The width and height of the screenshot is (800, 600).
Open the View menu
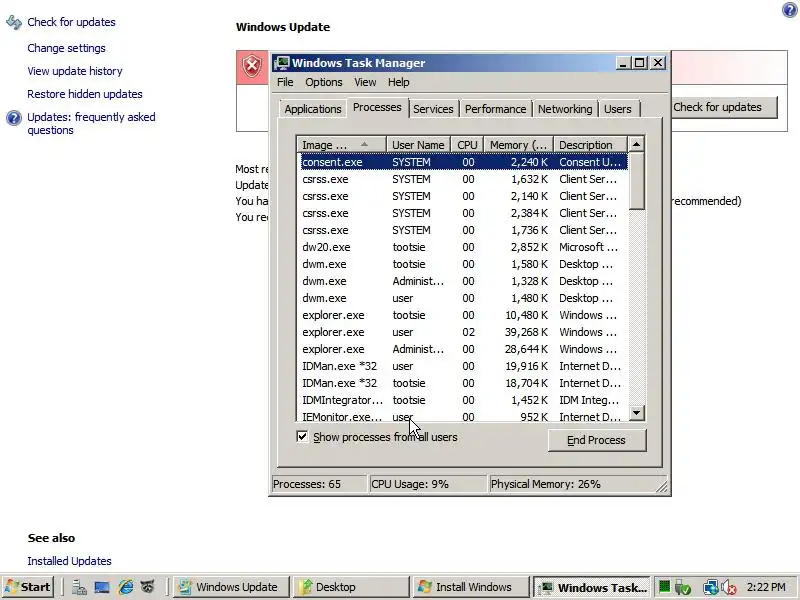pos(365,82)
